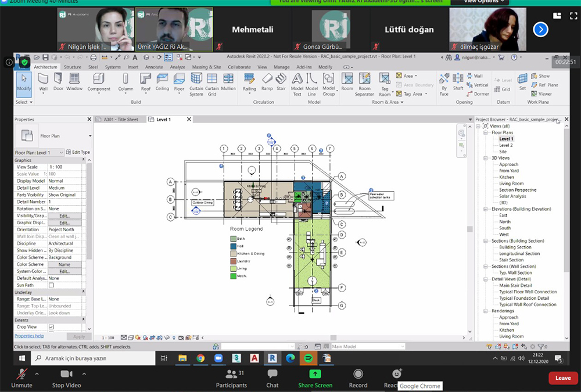Image resolution: width=581 pixels, height=392 pixels.
Task: Click the Door tool icon
Action: point(59,82)
